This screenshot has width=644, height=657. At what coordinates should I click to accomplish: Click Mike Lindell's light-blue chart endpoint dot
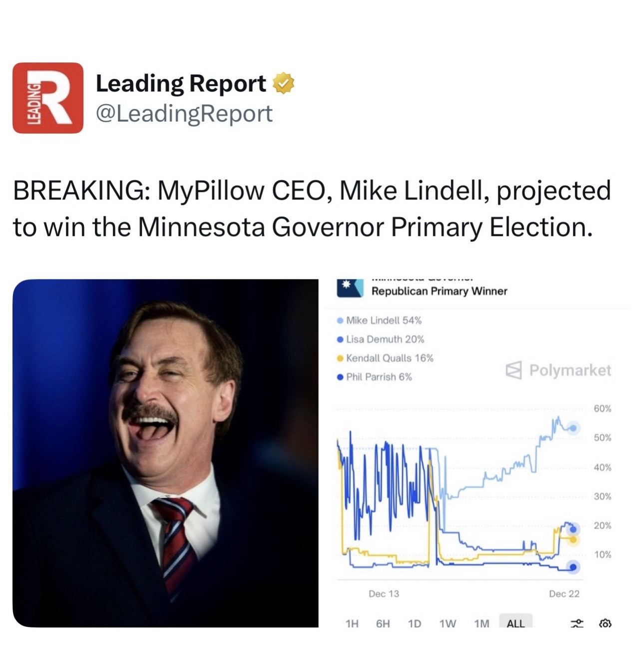[573, 428]
